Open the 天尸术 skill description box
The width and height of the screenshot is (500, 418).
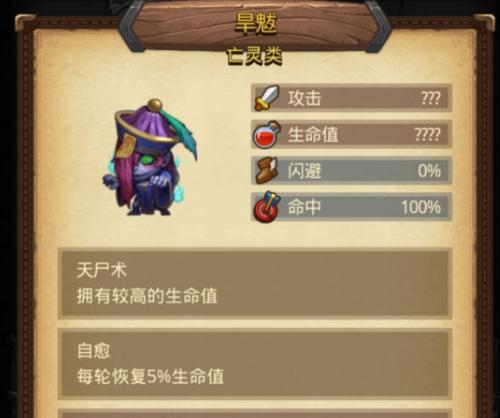255,283
